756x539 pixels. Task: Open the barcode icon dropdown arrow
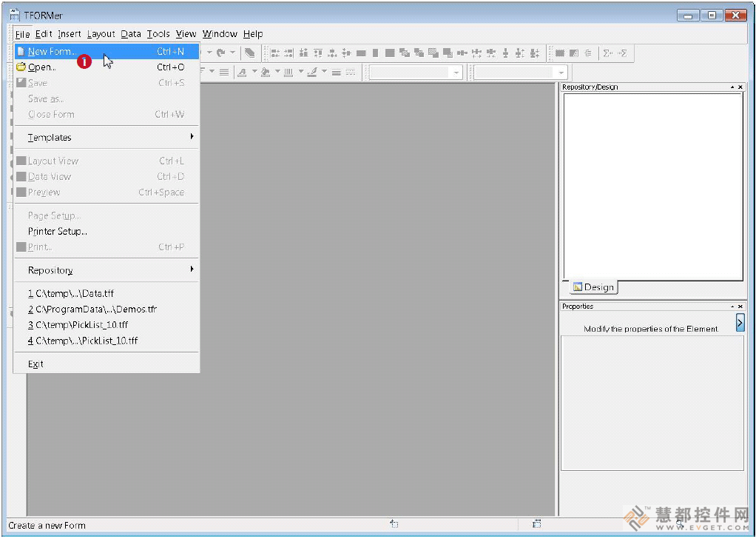pos(301,72)
